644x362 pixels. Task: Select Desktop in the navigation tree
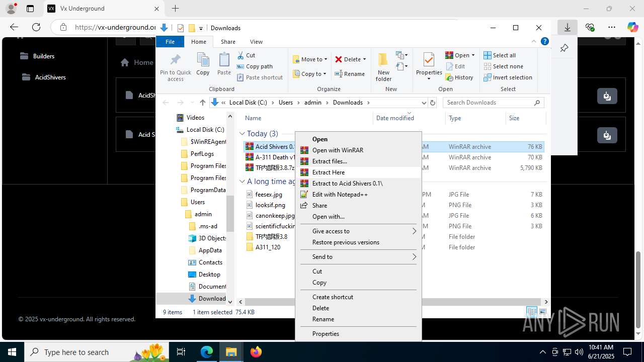pyautogui.click(x=209, y=275)
